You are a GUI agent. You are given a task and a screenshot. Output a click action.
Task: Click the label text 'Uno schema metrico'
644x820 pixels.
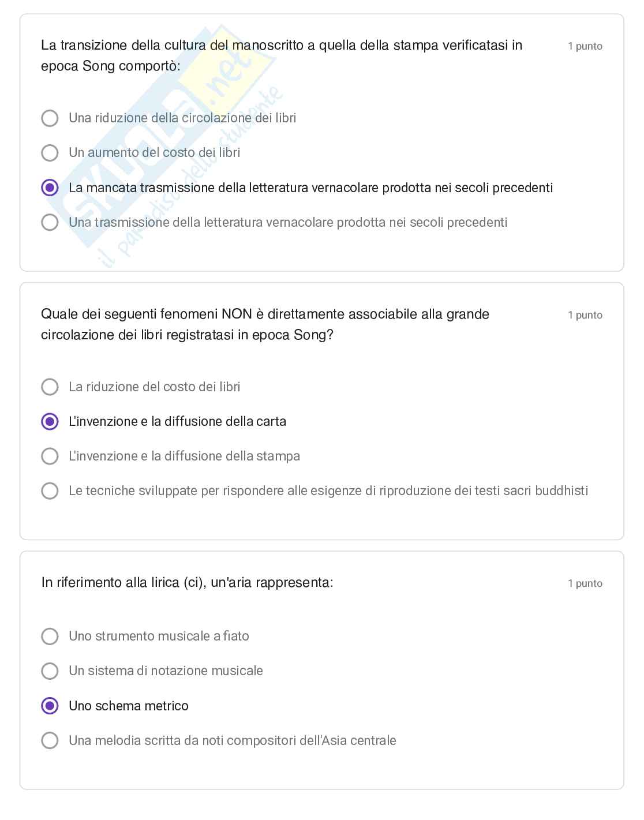(129, 706)
